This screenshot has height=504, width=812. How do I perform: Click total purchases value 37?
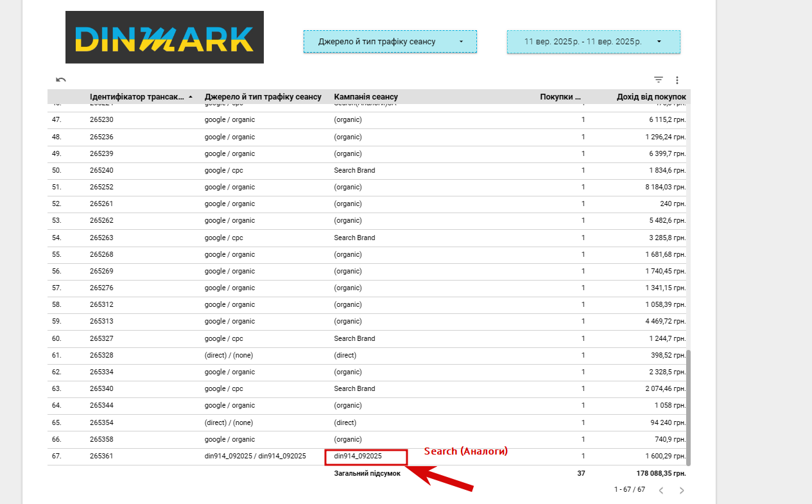pos(581,473)
